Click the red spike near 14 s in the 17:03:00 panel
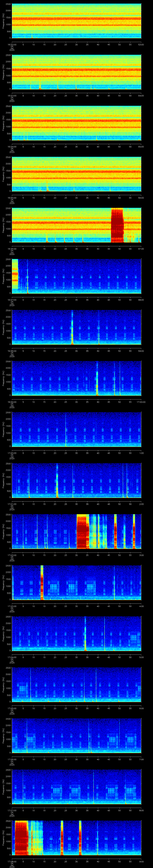Viewport: 153px width, 868px height. pyautogui.click(x=42, y=583)
